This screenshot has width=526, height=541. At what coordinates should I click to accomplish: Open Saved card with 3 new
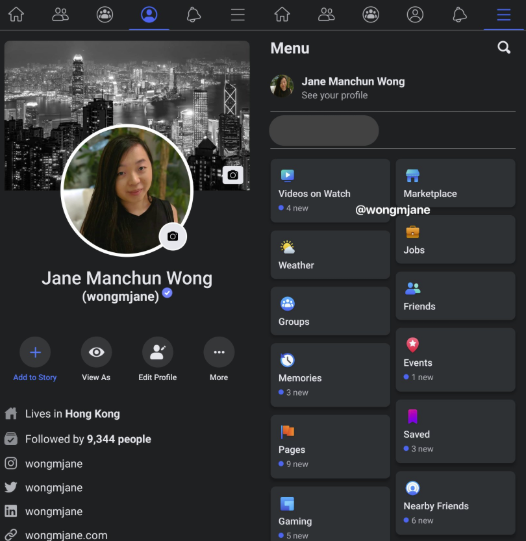[x=455, y=431]
